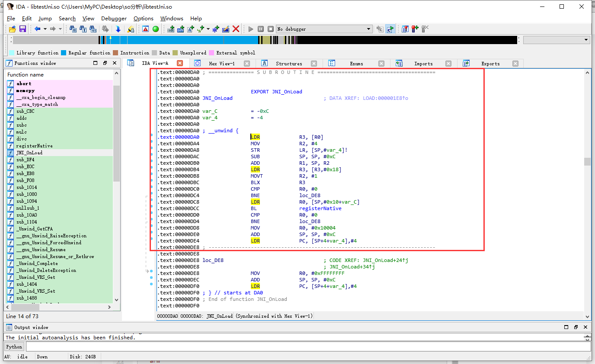Image resolution: width=595 pixels, height=364 pixels.
Task: Click the blue down-arrow jump icon
Action: point(118,29)
